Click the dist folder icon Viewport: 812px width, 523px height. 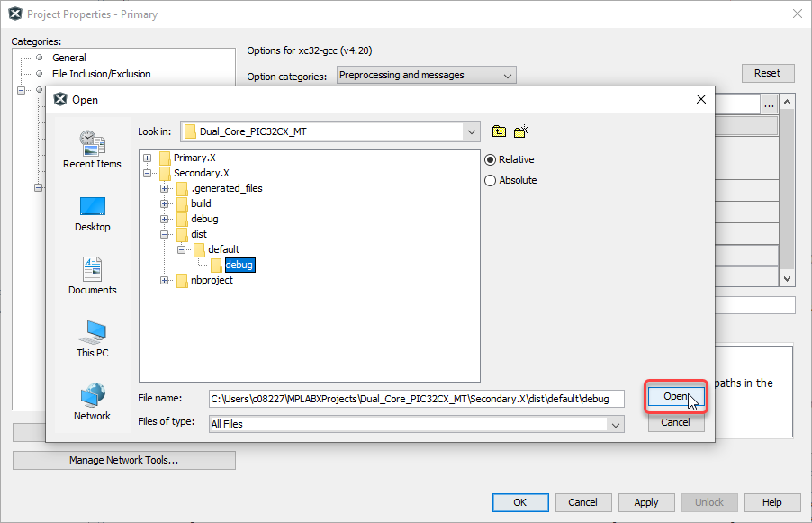(x=182, y=235)
